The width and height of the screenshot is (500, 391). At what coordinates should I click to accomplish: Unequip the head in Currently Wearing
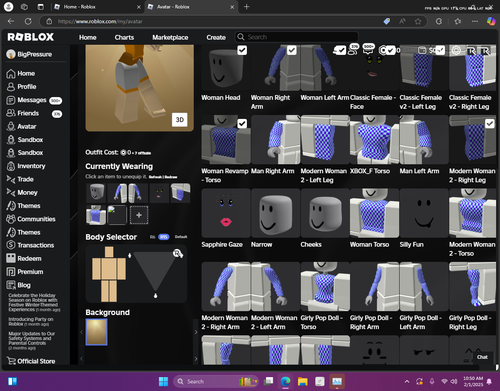tap(96, 193)
